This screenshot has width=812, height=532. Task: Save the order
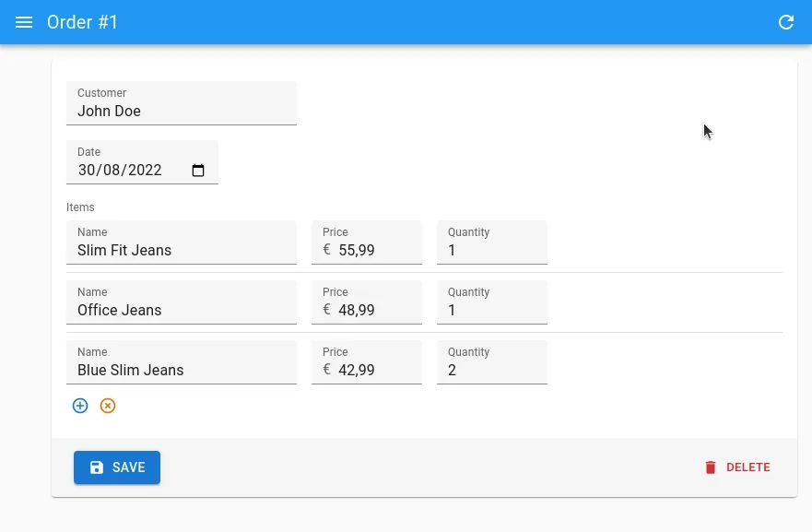(x=117, y=467)
